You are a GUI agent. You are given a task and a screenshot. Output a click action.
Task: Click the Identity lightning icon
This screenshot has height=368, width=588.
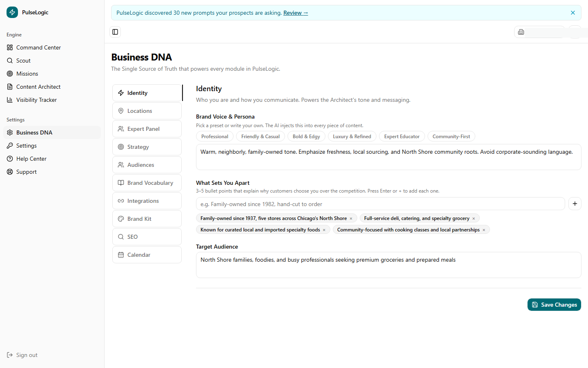[121, 93]
